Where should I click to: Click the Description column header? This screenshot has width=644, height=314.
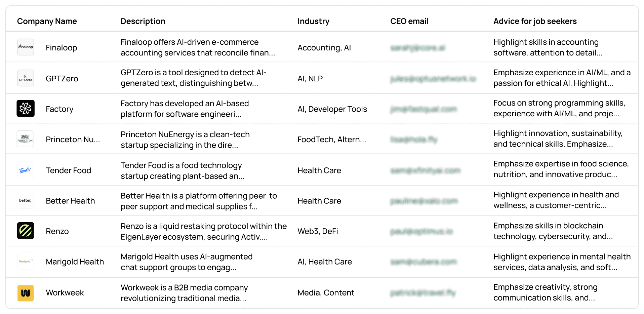[x=143, y=21]
